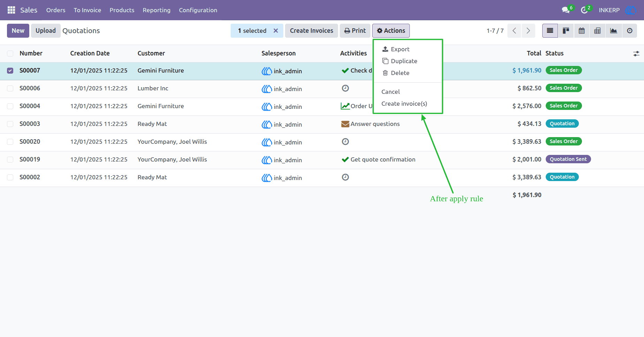Sort by the Creation Date column header
Image resolution: width=644 pixels, height=337 pixels.
[90, 53]
